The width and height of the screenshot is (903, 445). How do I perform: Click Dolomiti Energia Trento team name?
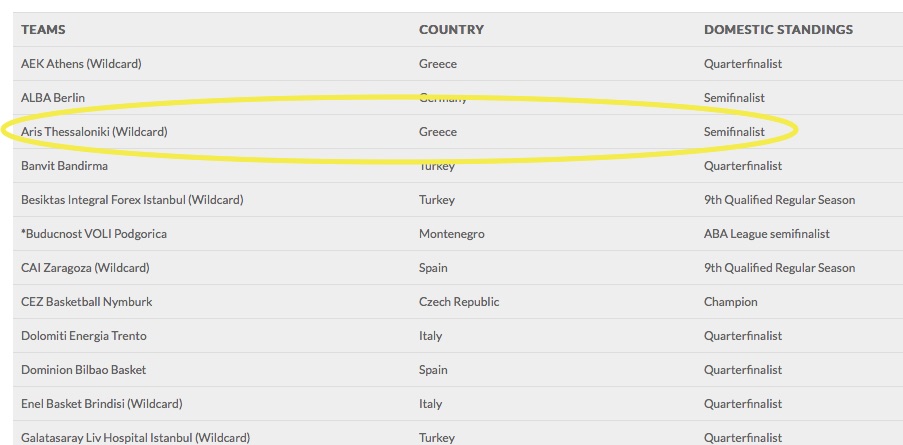84,336
